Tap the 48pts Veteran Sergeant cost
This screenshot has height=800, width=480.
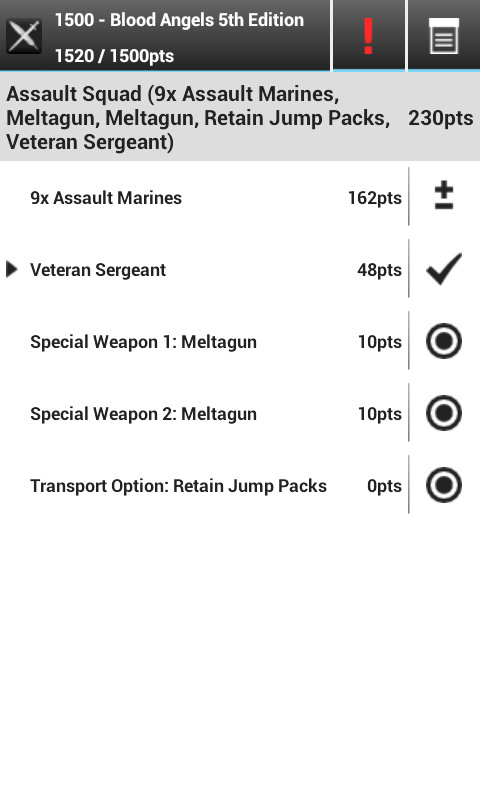[x=380, y=270]
